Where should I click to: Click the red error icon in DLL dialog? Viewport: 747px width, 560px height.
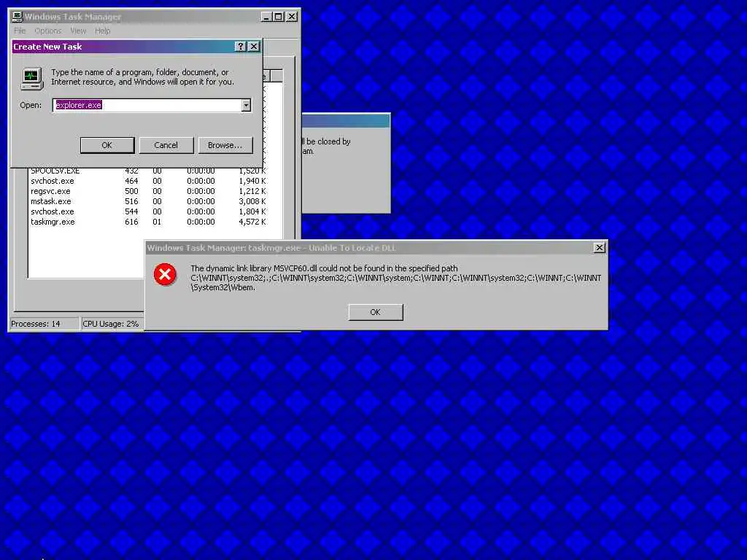(165, 274)
